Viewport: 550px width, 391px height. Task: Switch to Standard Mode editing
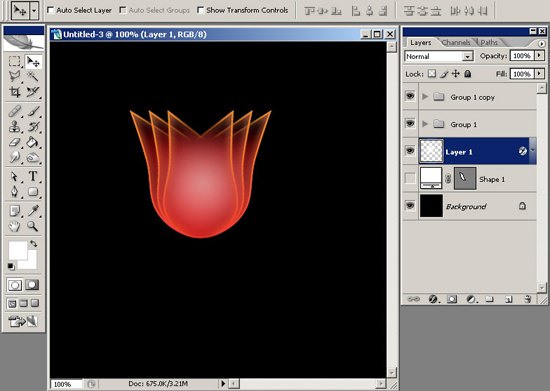coord(15,285)
